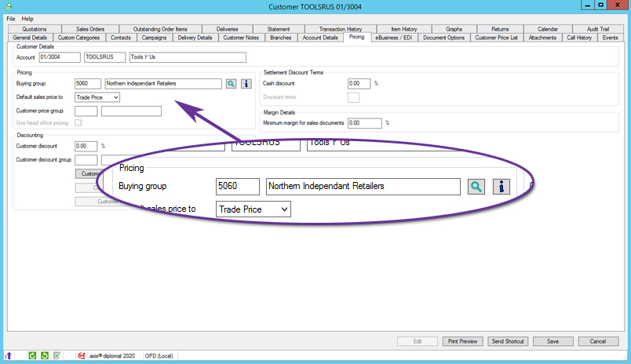Select the Pricing tab
631x364 pixels.
coord(356,37)
